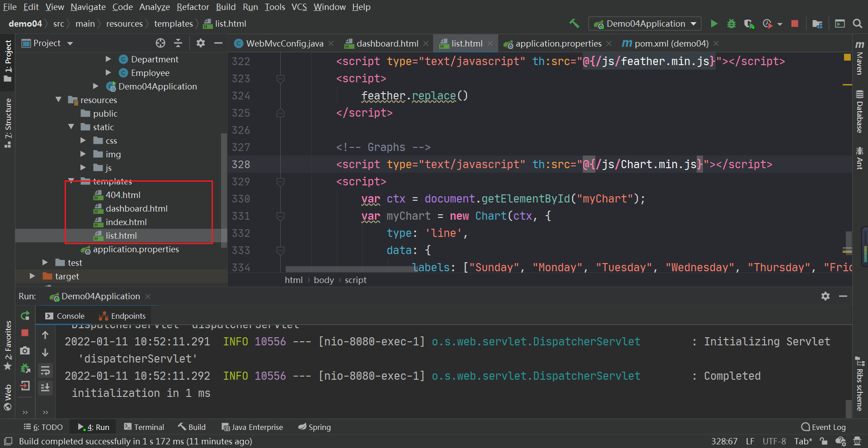Viewport: 868px width, 448px height.
Task: Jump down the stack trace in console
Action: pyautogui.click(x=45, y=352)
